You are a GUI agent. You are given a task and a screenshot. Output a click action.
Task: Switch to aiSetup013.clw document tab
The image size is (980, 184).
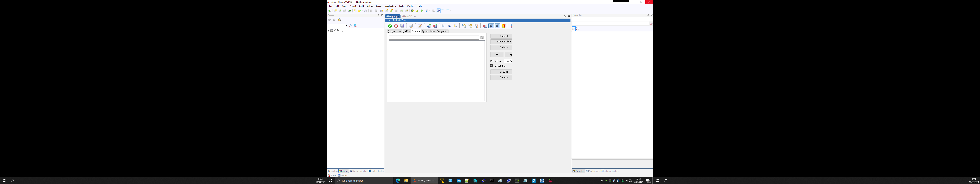pos(409,16)
